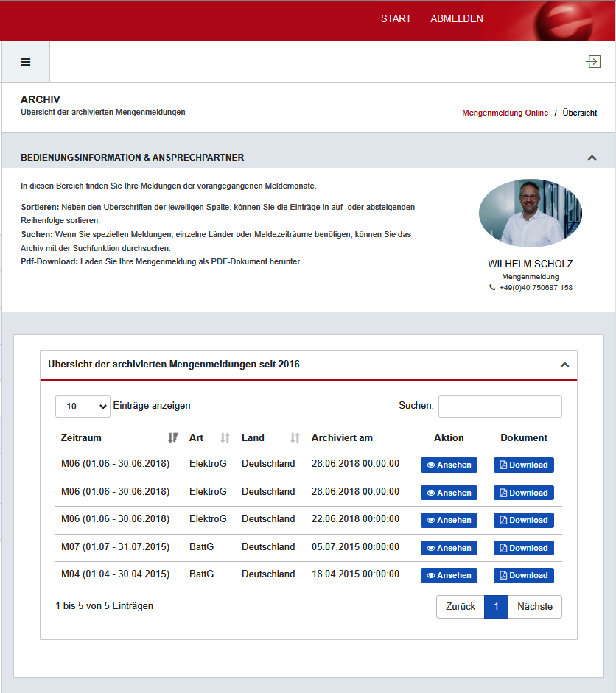Click ABMELDEN in the red header

point(457,18)
